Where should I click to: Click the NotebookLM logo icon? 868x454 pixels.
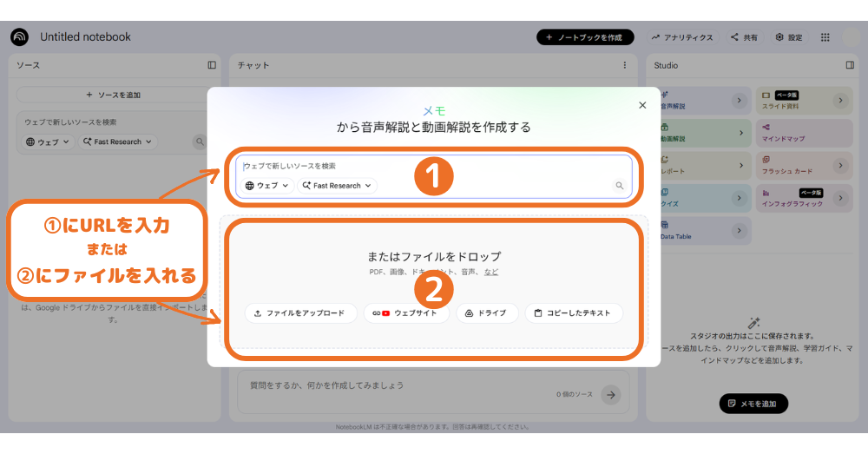click(x=19, y=37)
